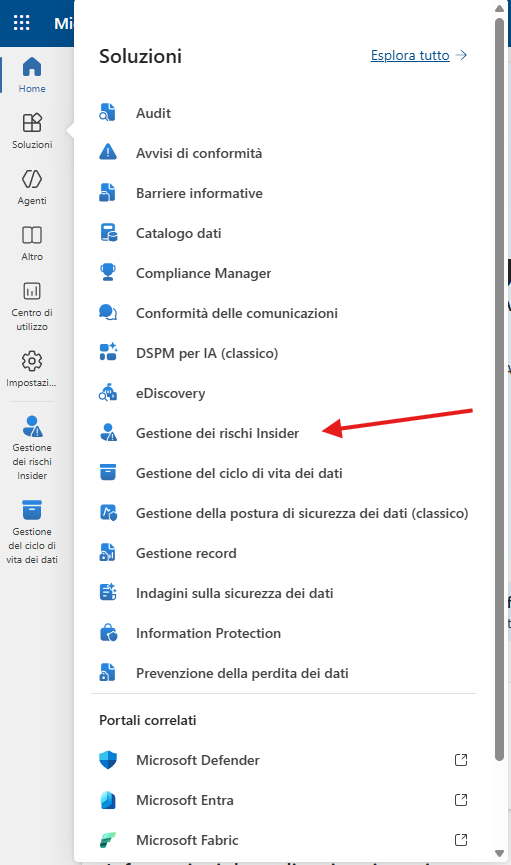This screenshot has height=865, width=511.
Task: Open Indagini sulla sicurezza dei dati
Action: click(235, 593)
